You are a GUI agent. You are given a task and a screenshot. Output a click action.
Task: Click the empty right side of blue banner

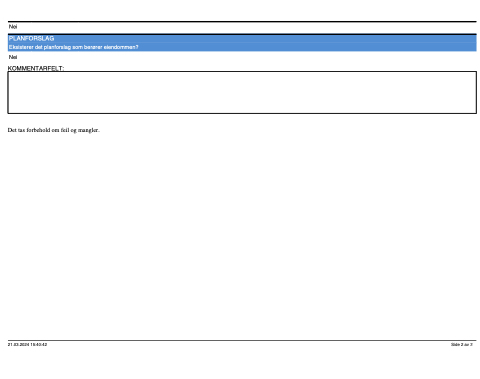(x=307, y=43)
